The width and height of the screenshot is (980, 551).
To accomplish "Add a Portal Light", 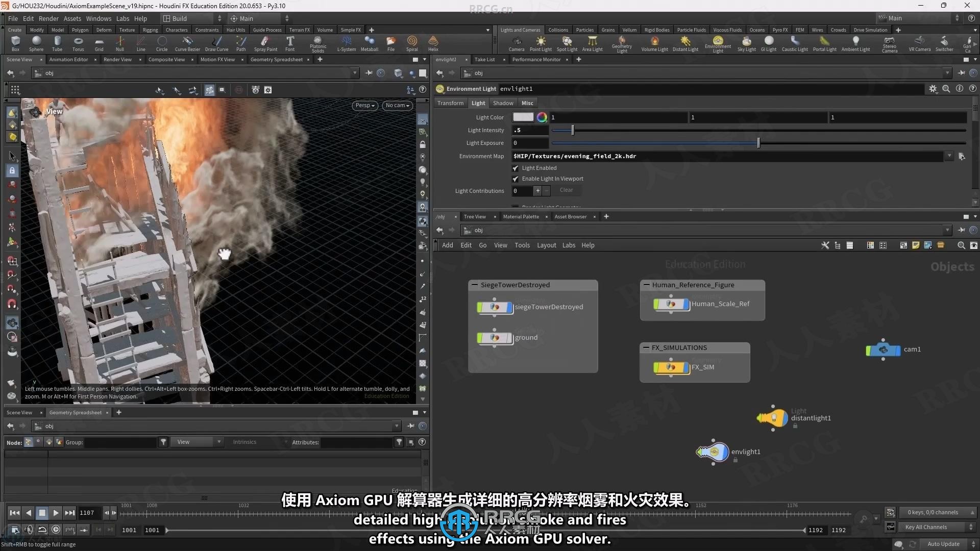I will point(825,44).
